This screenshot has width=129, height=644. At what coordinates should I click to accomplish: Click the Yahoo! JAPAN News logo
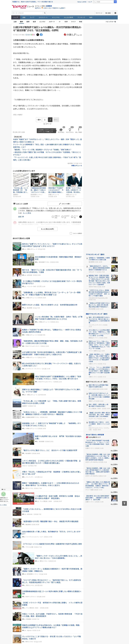(x=23, y=7)
